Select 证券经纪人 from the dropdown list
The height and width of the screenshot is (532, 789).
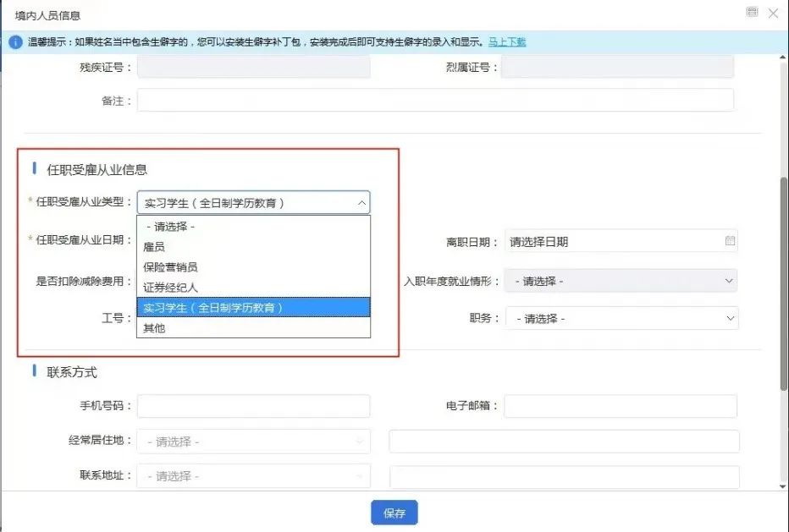coord(254,287)
